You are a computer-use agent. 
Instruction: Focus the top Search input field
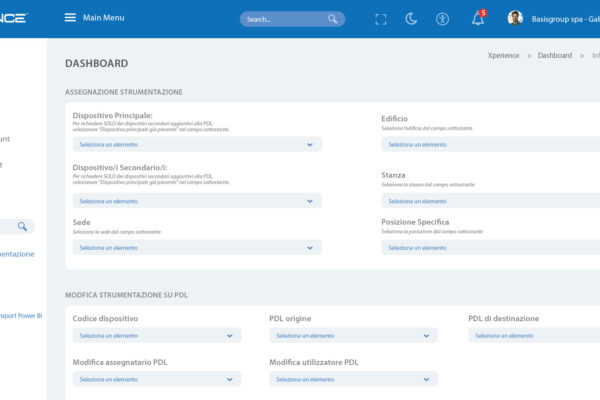point(292,19)
